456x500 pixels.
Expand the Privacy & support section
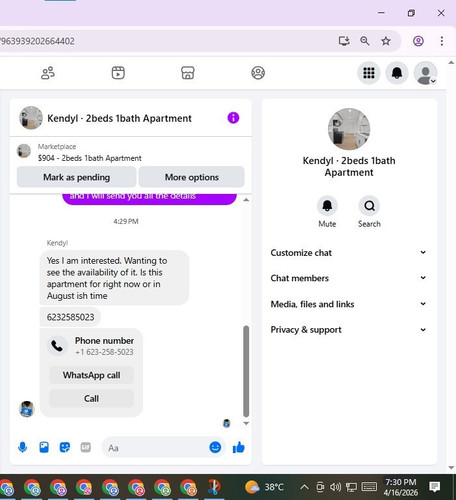point(348,330)
